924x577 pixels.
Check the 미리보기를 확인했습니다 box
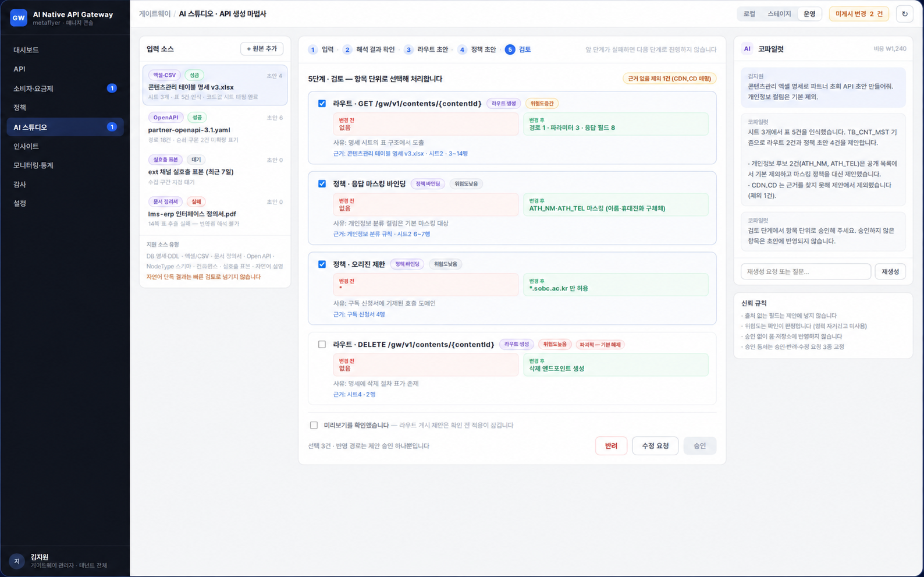coord(314,425)
